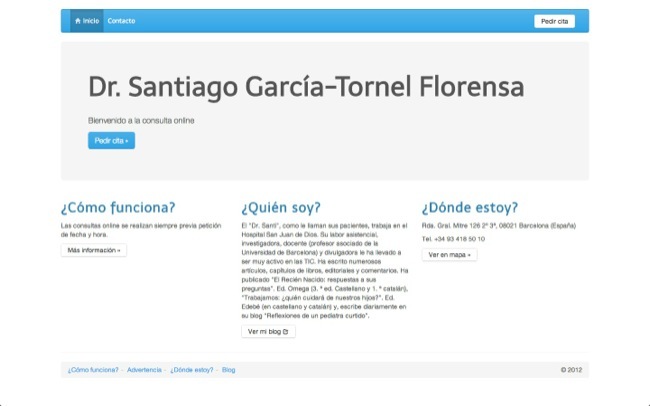Click the ¿Quién soy? section heading
This screenshot has height=406, width=650.
(281, 208)
